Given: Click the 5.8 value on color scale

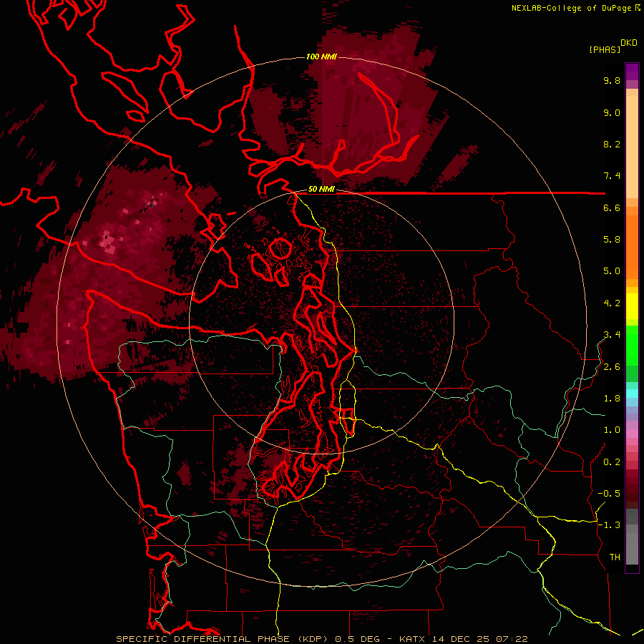Looking at the screenshot, I should tap(612, 240).
